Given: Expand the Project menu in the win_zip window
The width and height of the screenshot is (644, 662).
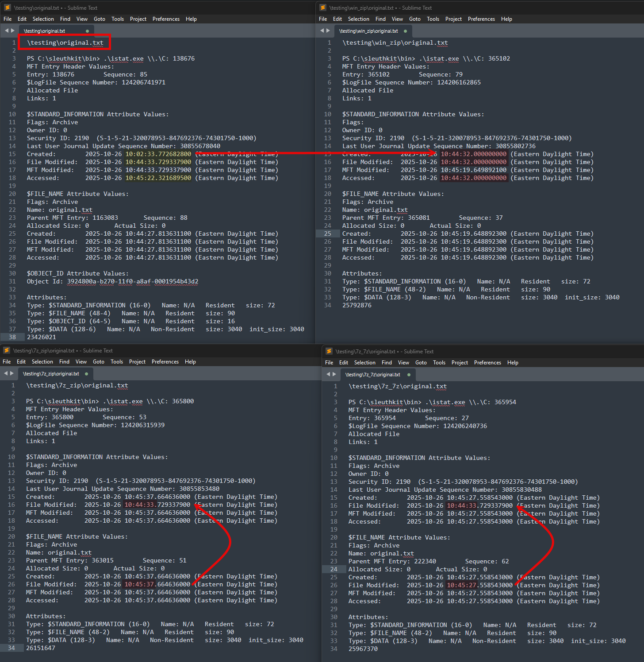Looking at the screenshot, I should point(453,19).
